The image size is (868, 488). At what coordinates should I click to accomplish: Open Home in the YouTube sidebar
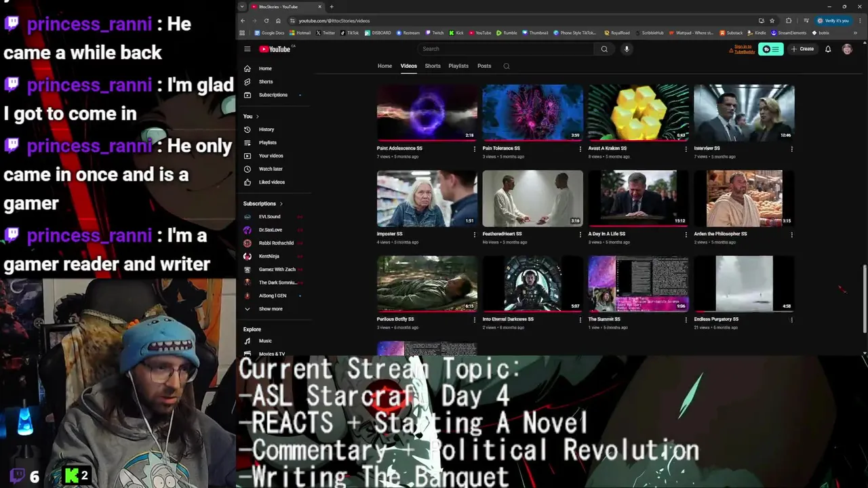[274, 68]
